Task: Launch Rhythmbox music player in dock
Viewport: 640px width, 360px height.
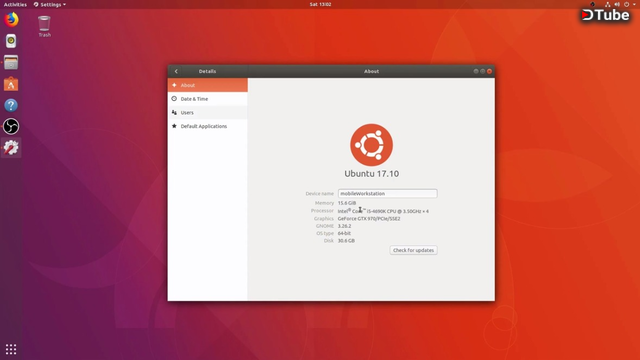Action: [11, 41]
